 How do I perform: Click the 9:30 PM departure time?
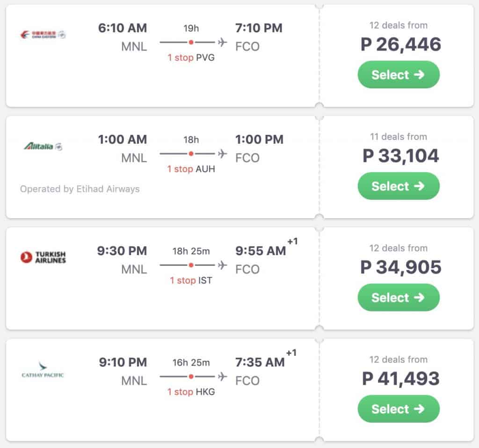[122, 251]
